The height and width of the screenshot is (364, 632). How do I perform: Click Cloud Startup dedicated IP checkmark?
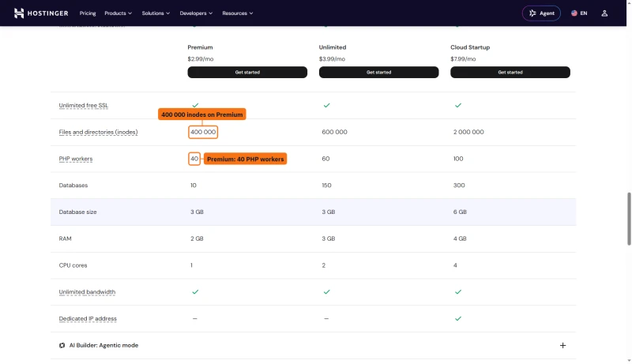[x=458, y=318]
